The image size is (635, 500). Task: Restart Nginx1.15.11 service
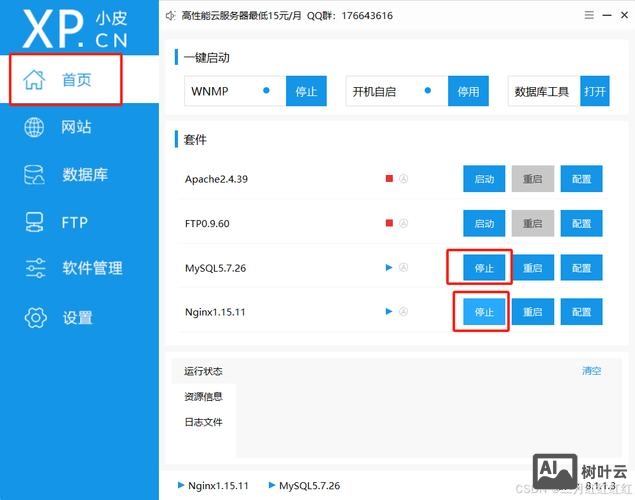tap(533, 312)
